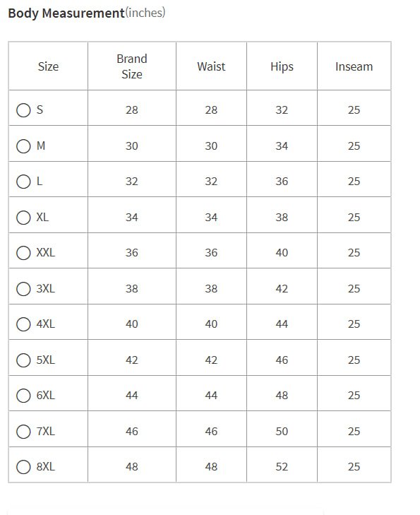Select the 8XL radio button

[x=23, y=467]
